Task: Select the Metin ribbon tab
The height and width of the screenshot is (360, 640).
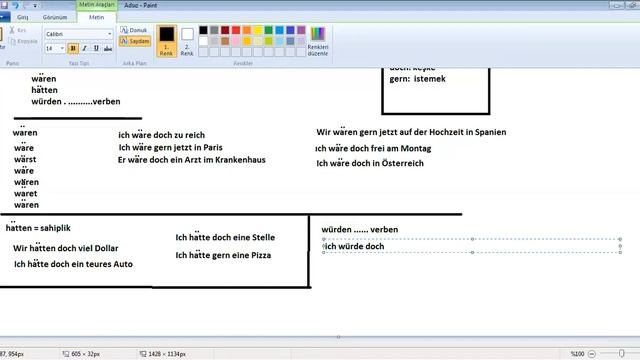Action: (x=97, y=17)
